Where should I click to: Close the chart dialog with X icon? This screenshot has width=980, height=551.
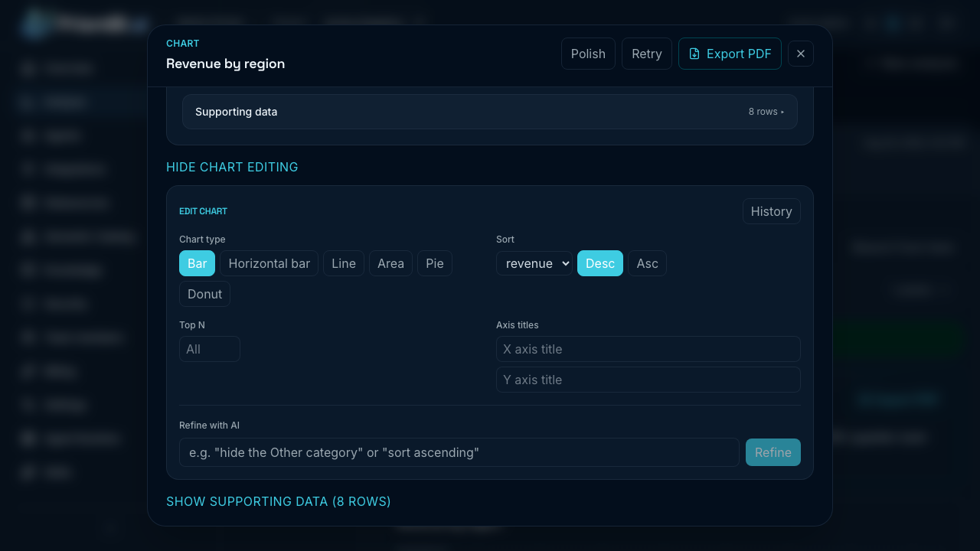click(x=801, y=54)
